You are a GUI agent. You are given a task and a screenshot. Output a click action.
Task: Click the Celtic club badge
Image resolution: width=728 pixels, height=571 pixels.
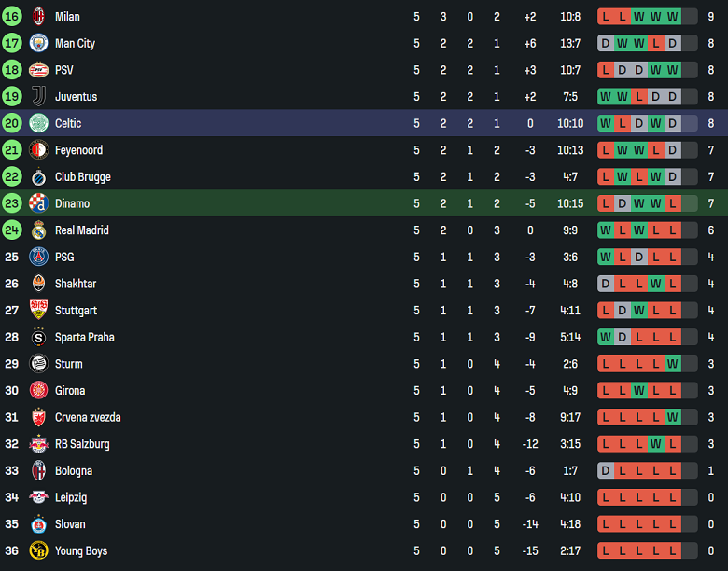[x=38, y=123]
